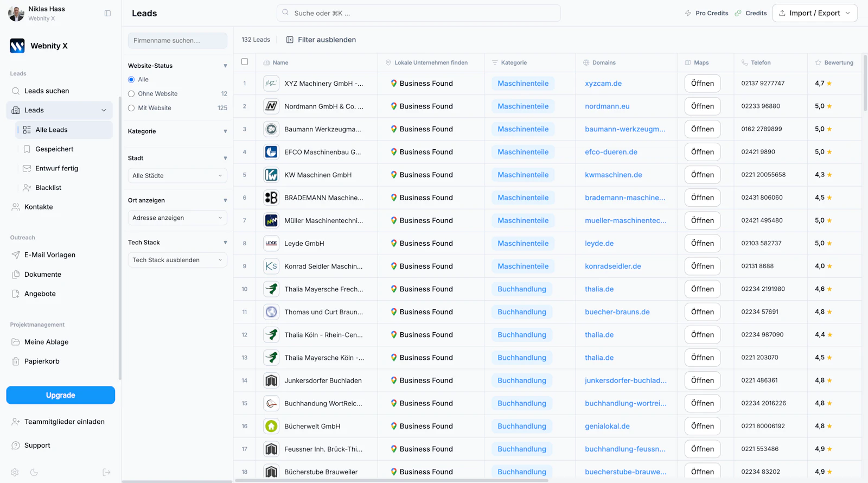Viewport: 868px width, 483px height.
Task: Click the Leyde GmbH logo icon
Action: pyautogui.click(x=271, y=244)
